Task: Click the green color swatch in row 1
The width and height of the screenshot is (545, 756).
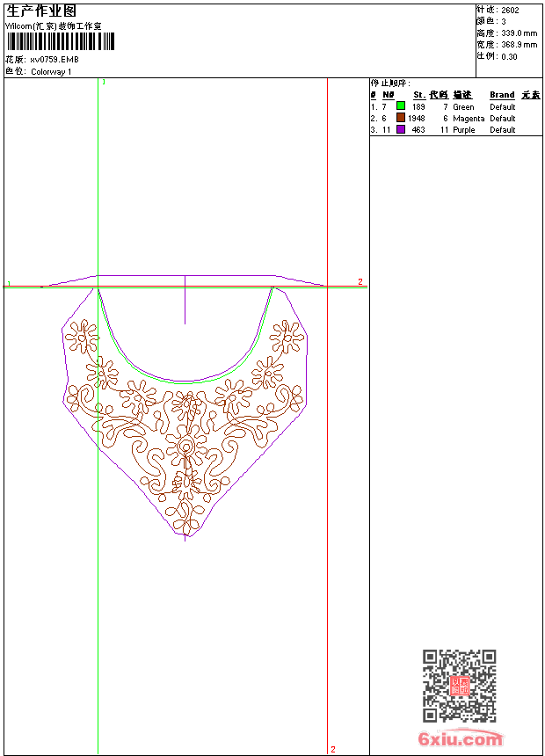Action: tap(400, 105)
